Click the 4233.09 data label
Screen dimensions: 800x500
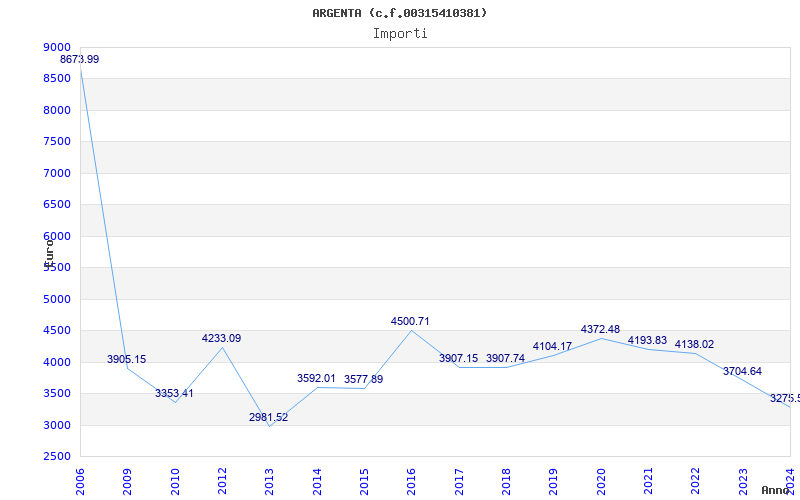[x=221, y=338]
